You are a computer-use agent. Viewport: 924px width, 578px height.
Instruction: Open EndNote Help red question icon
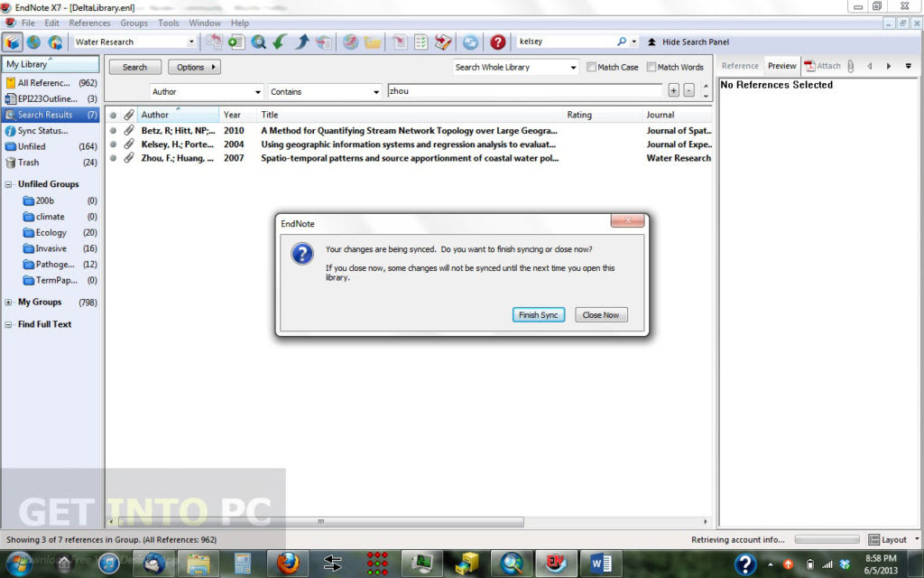(498, 42)
